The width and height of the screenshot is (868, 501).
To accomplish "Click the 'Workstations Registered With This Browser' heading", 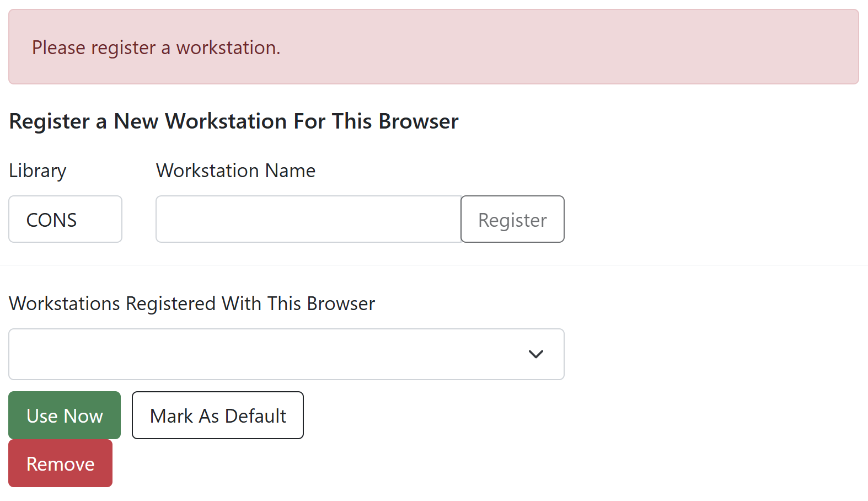I will click(x=191, y=303).
